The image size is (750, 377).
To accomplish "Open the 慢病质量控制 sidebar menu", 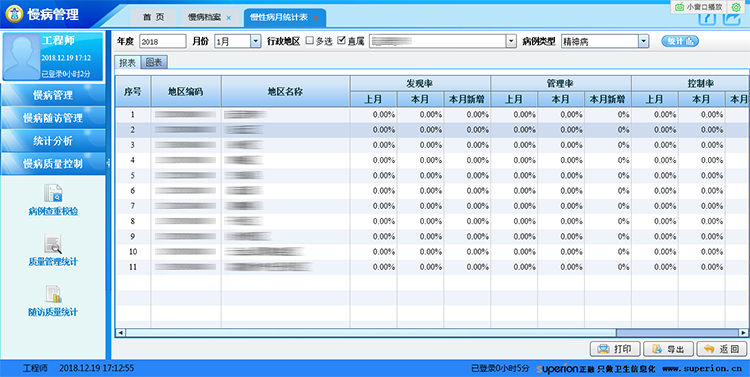I will [x=53, y=164].
